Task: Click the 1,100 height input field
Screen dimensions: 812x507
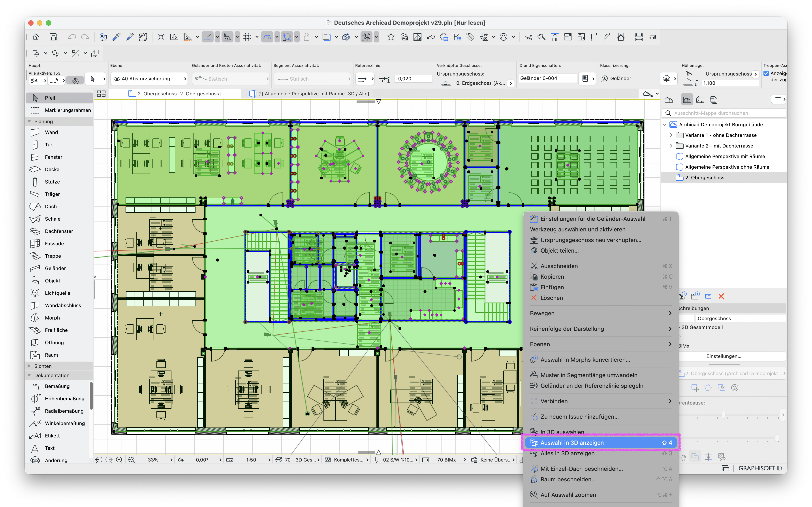Action: pos(730,83)
